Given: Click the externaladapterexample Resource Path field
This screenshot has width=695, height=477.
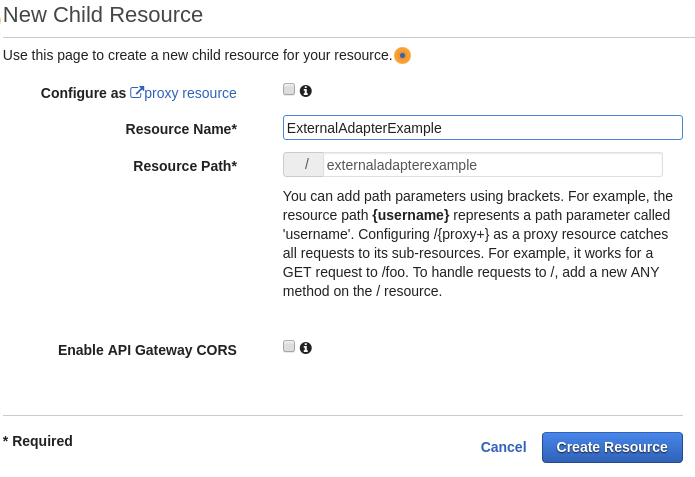Looking at the screenshot, I should (493, 164).
